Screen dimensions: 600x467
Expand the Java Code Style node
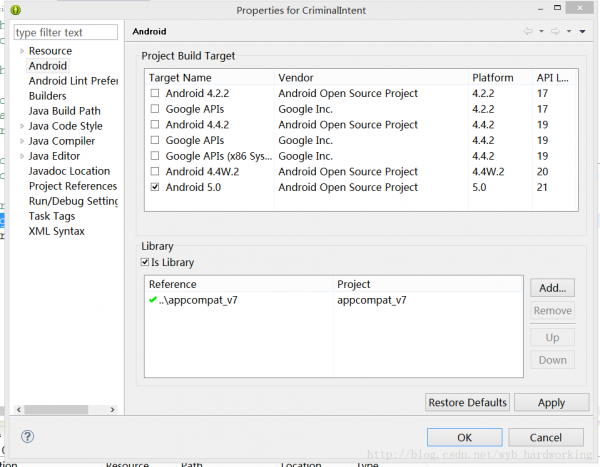click(x=22, y=126)
